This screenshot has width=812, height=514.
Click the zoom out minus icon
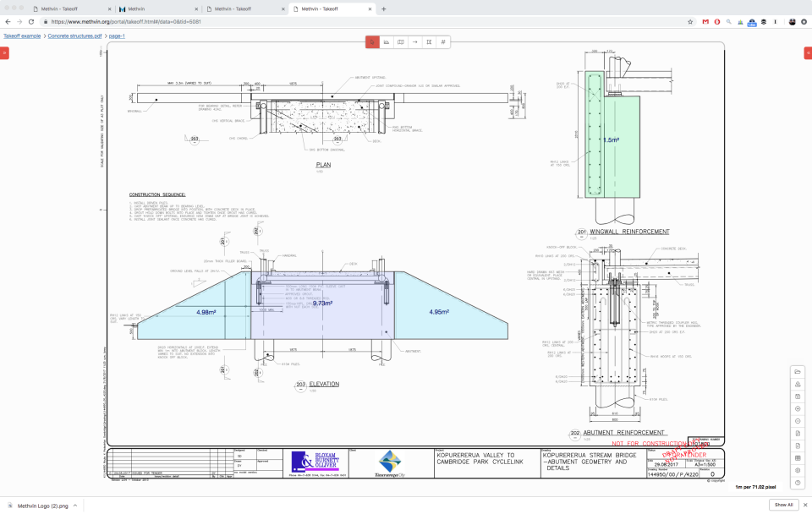click(798, 421)
